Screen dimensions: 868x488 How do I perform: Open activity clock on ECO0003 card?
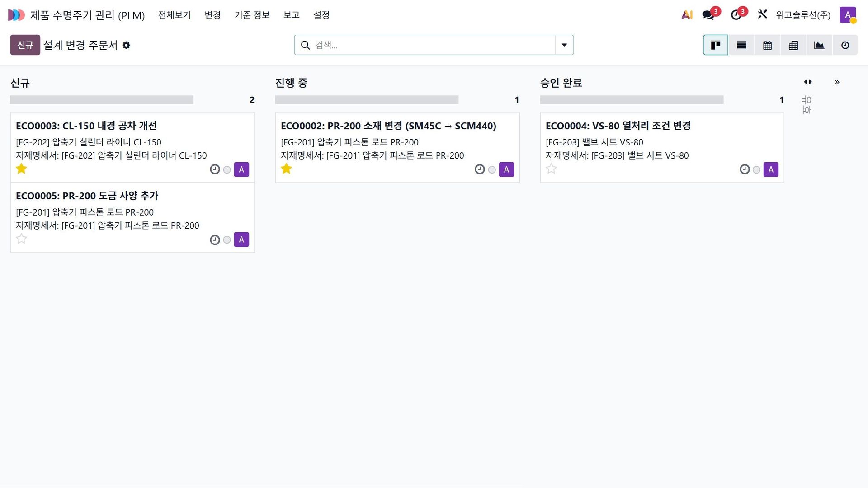215,169
